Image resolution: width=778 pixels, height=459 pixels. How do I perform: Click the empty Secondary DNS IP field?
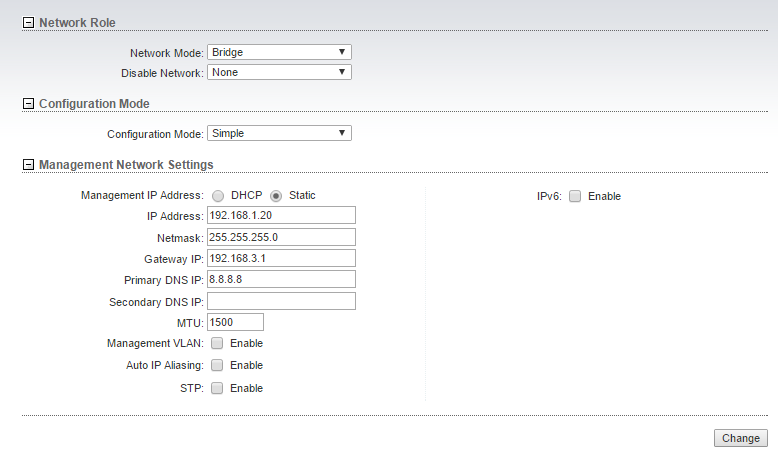(x=281, y=301)
